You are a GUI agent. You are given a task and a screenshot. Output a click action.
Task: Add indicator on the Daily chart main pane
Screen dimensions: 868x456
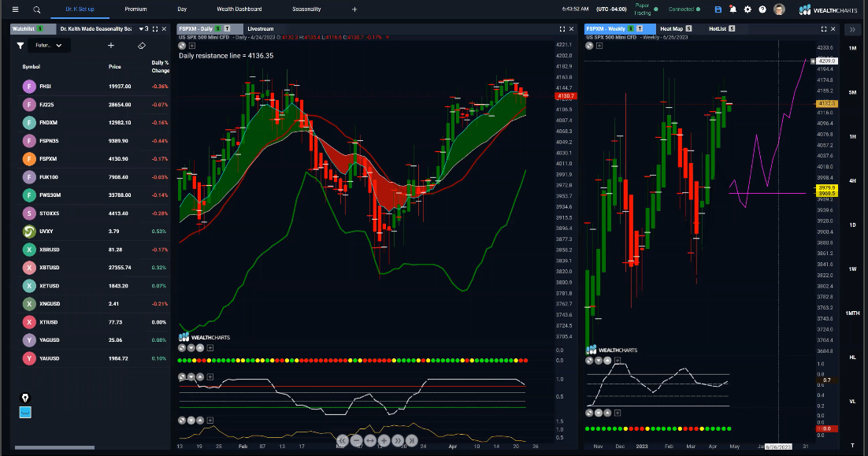click(x=192, y=46)
